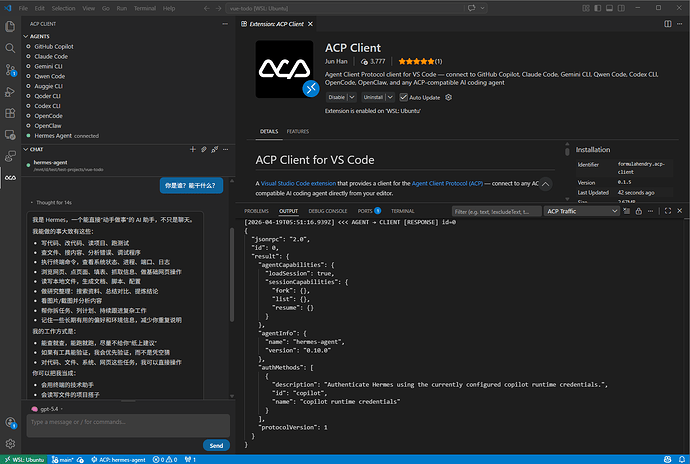This screenshot has height=464, width=690.
Task: Collapse the AGENTS section
Action: point(26,37)
